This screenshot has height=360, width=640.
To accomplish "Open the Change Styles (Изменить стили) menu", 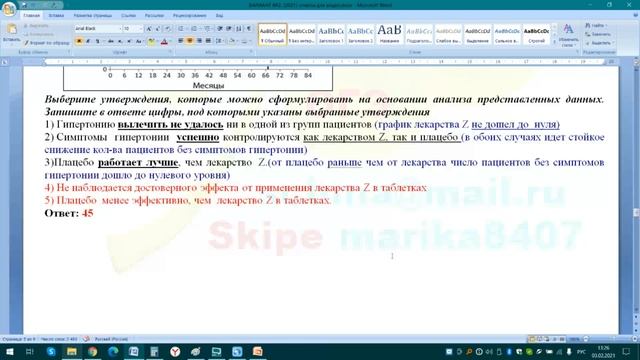I will tap(568, 35).
